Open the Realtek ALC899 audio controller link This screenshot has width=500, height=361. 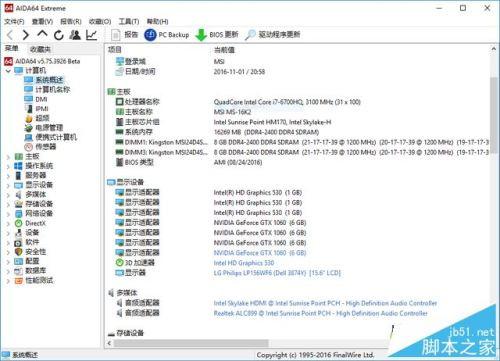point(320,313)
